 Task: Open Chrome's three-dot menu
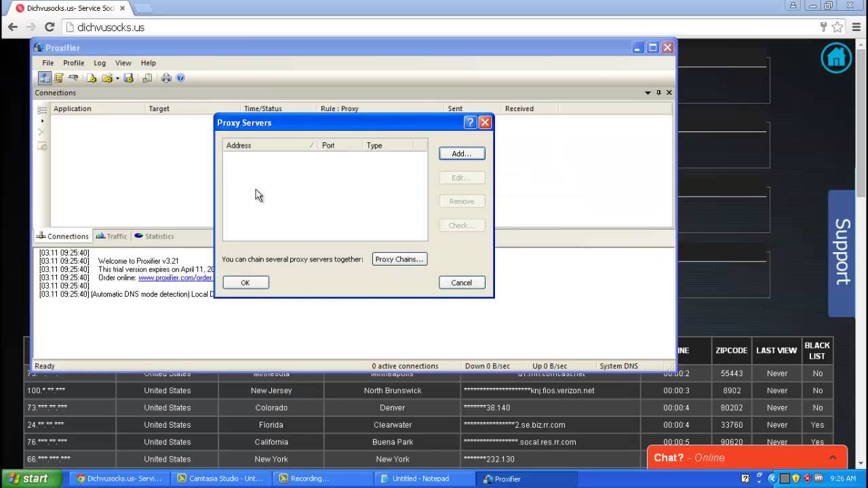pyautogui.click(x=856, y=27)
